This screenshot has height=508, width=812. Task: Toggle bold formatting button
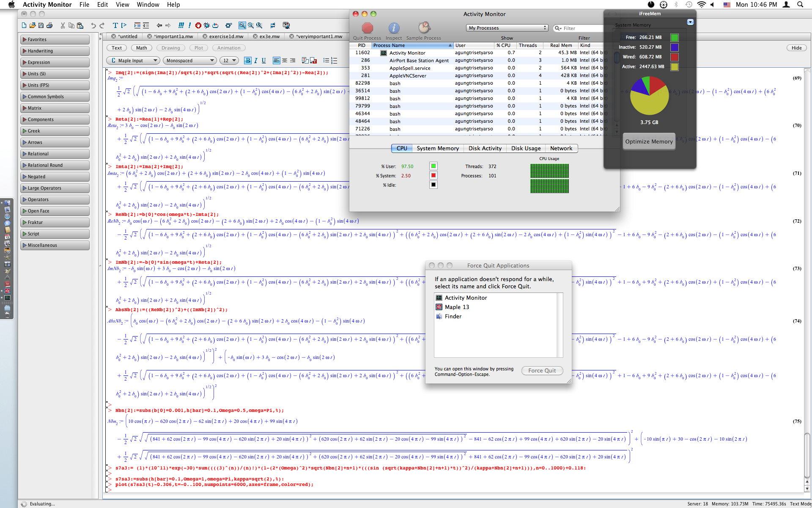point(248,61)
